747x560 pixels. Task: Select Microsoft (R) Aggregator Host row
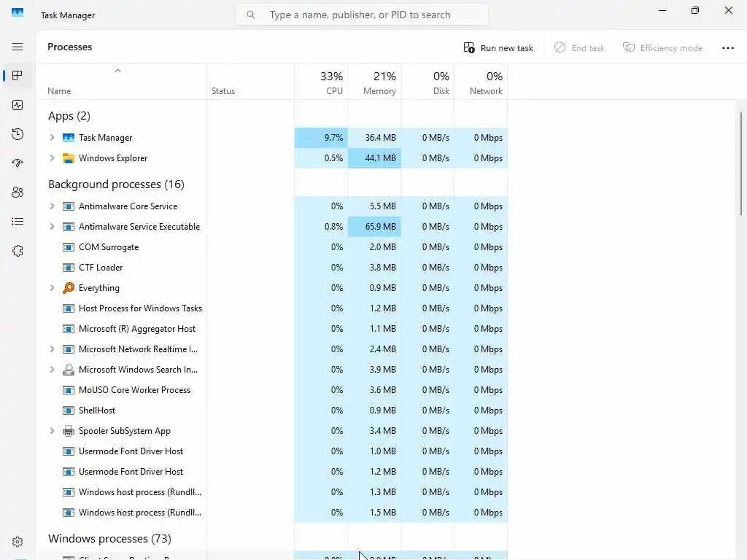(272, 329)
